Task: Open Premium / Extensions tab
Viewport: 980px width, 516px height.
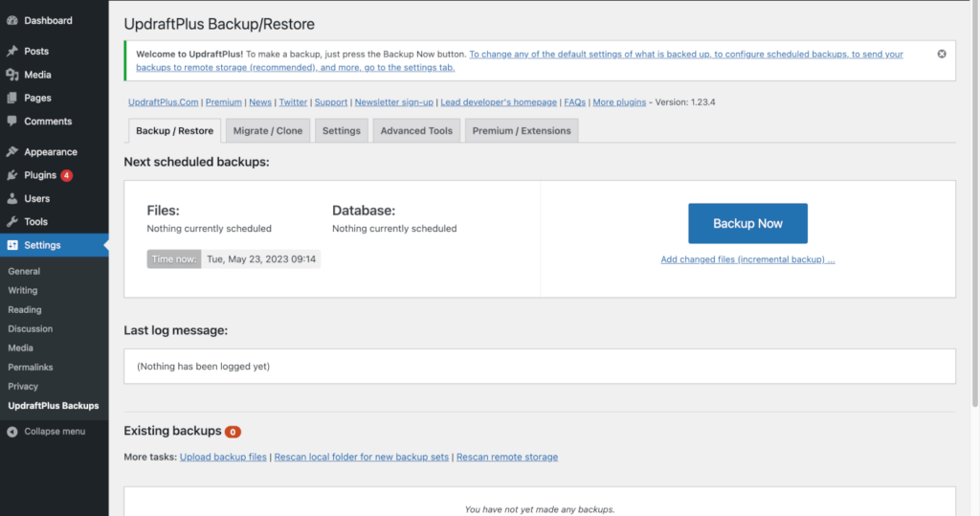Action: [x=522, y=131]
